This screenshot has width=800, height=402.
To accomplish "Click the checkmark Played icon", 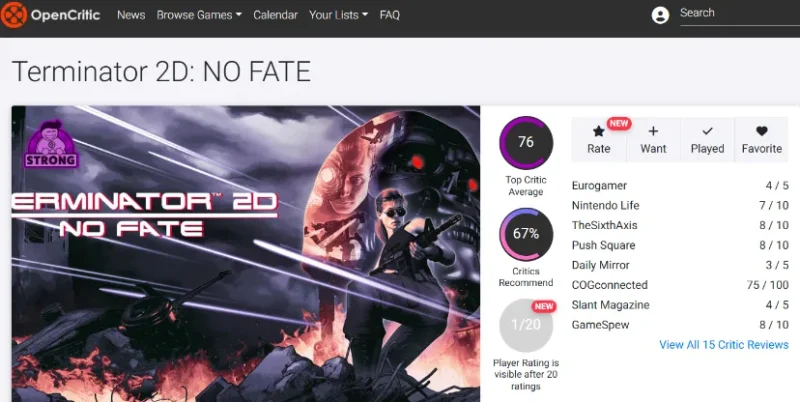I will [x=707, y=131].
